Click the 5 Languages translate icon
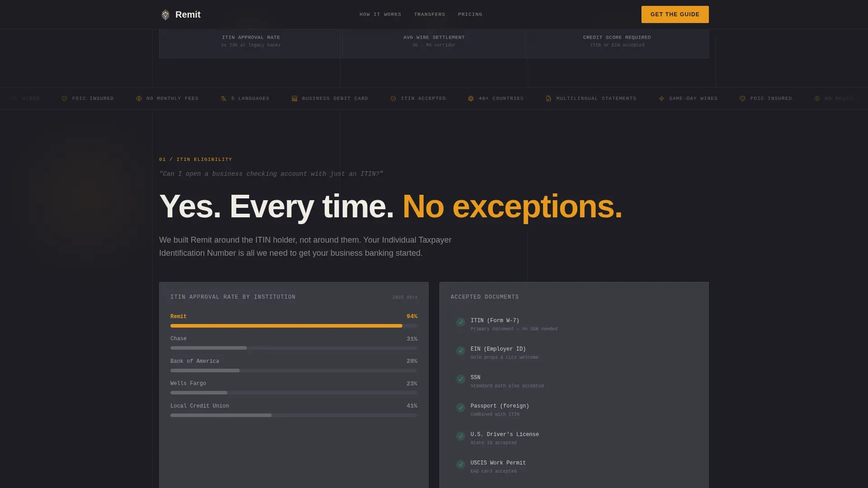The image size is (868, 488). click(223, 99)
